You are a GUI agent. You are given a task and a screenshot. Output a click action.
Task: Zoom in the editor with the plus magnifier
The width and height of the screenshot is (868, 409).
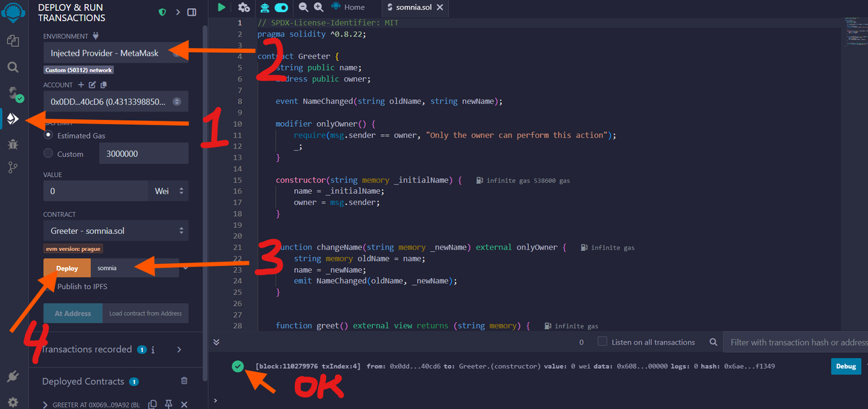pyautogui.click(x=319, y=7)
